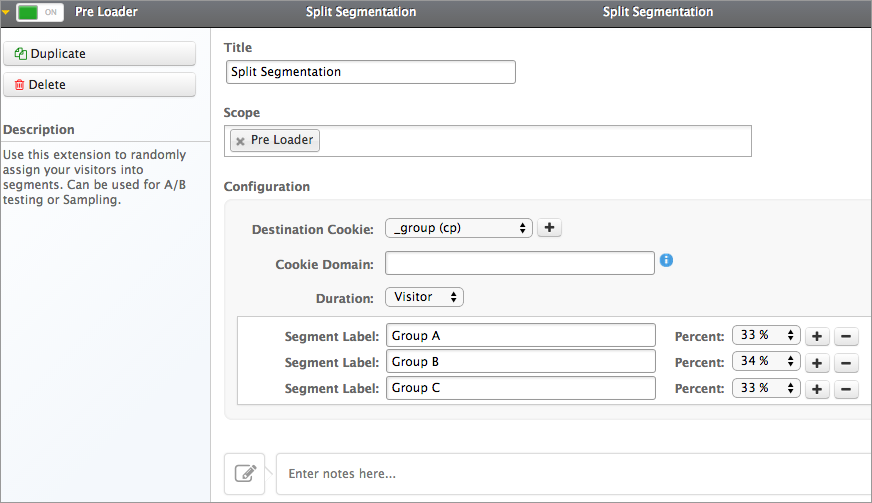This screenshot has height=503, width=872.
Task: Click the Delete button
Action: pyautogui.click(x=99, y=85)
